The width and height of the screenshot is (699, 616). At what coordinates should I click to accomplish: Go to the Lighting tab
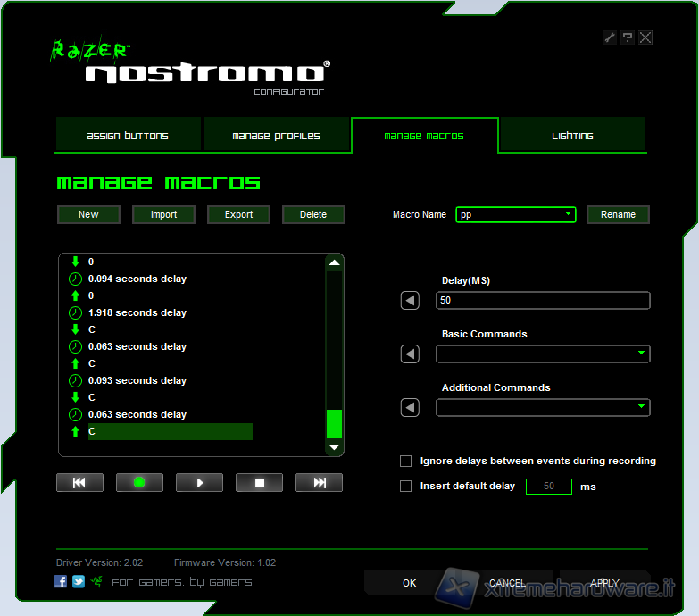(572, 136)
